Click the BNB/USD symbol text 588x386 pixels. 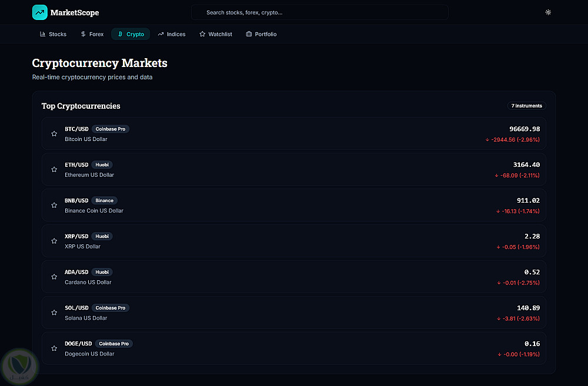click(76, 200)
